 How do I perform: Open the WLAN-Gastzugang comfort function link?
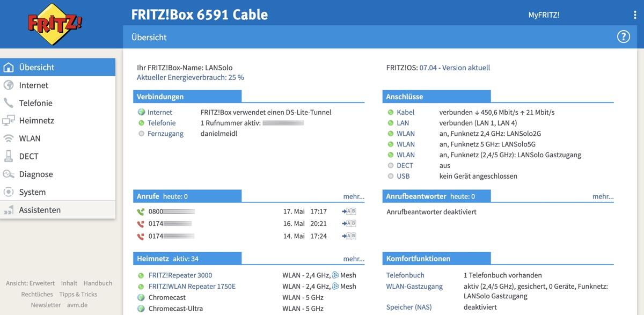(414, 286)
